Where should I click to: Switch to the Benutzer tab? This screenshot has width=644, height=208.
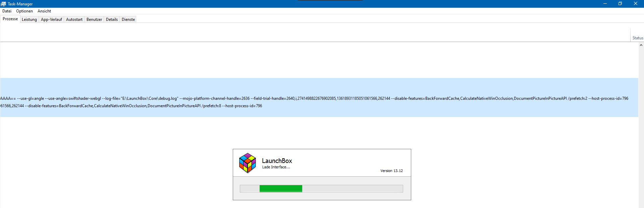click(94, 19)
